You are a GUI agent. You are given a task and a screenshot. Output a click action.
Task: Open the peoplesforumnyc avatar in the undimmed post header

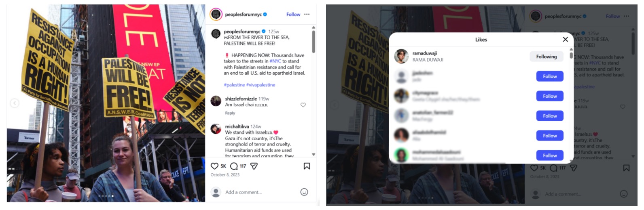216,15
